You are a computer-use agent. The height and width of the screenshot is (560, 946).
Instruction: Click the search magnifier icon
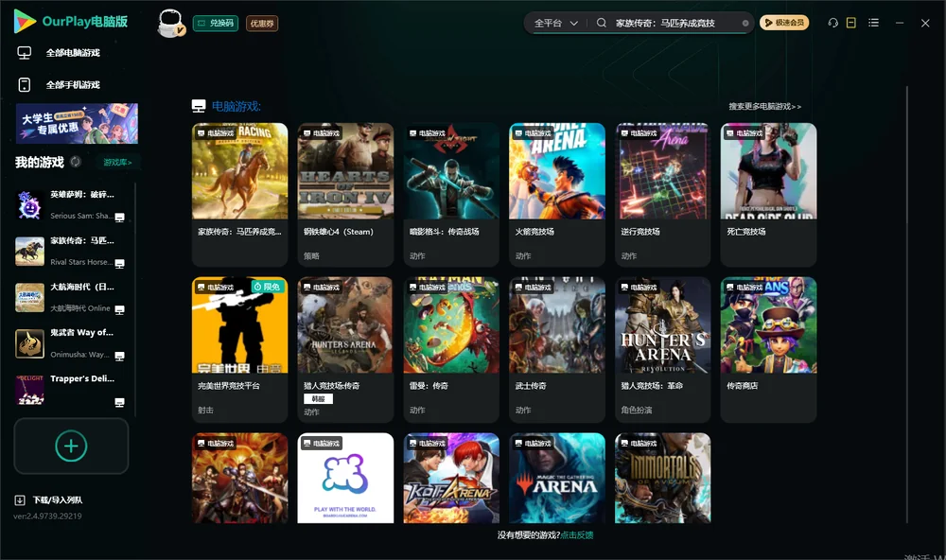602,23
